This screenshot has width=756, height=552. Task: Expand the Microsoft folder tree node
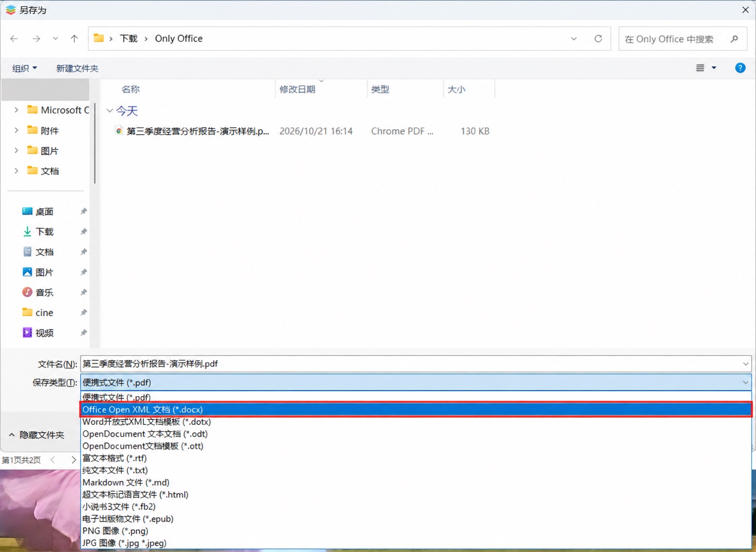click(x=16, y=110)
